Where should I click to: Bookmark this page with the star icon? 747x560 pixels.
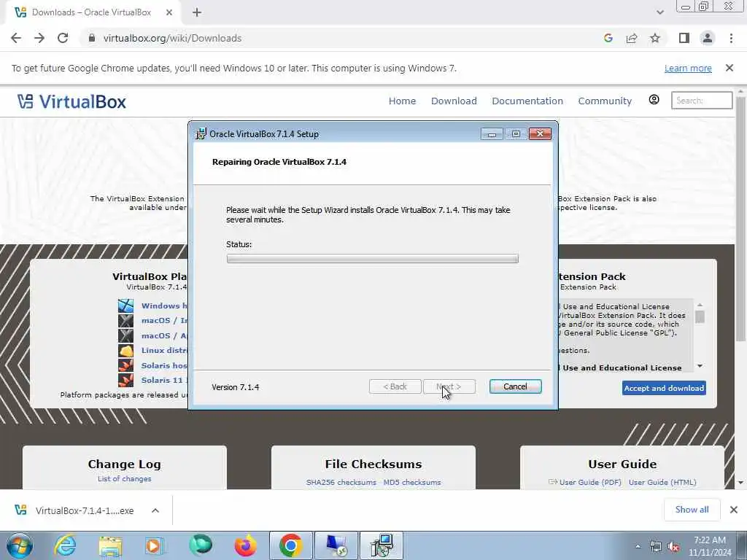pyautogui.click(x=655, y=38)
